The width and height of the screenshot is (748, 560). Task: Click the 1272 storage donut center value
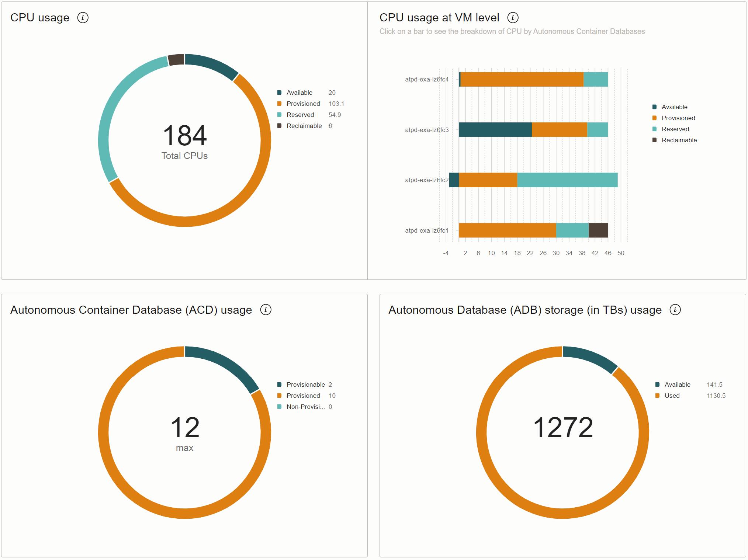click(x=563, y=428)
